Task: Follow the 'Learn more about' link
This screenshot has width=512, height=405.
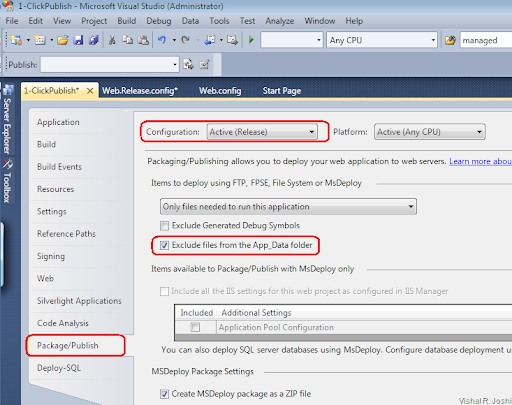Action: (x=480, y=161)
